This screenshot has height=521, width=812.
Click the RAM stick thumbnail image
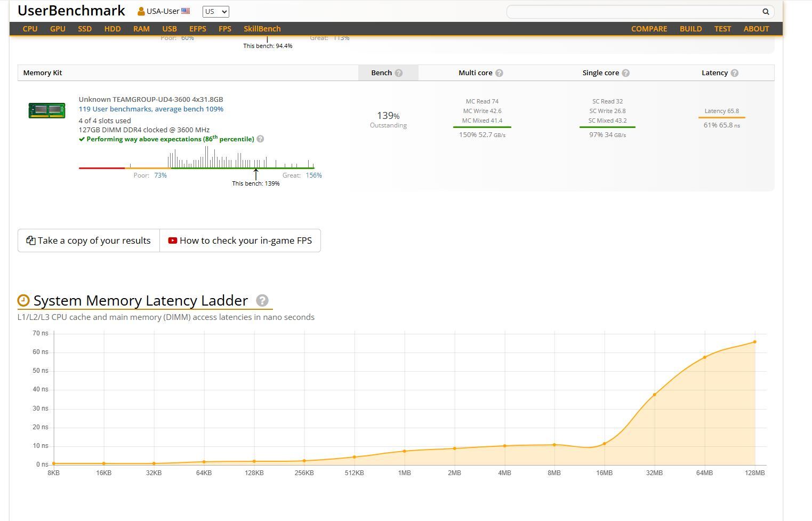pyautogui.click(x=47, y=110)
